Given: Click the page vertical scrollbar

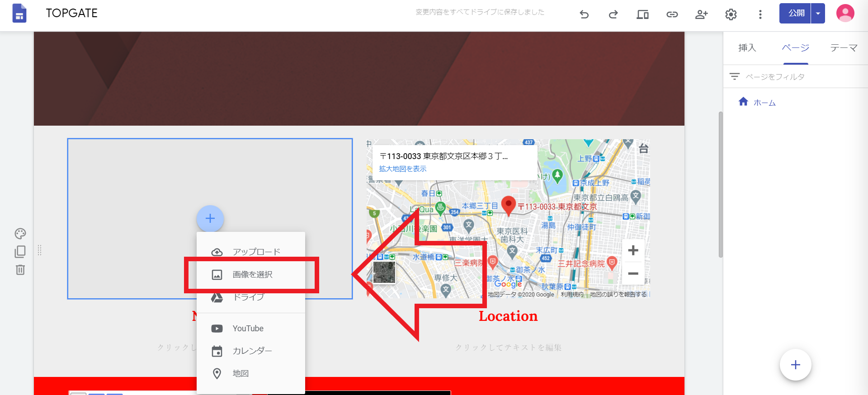Looking at the screenshot, I should tap(720, 184).
